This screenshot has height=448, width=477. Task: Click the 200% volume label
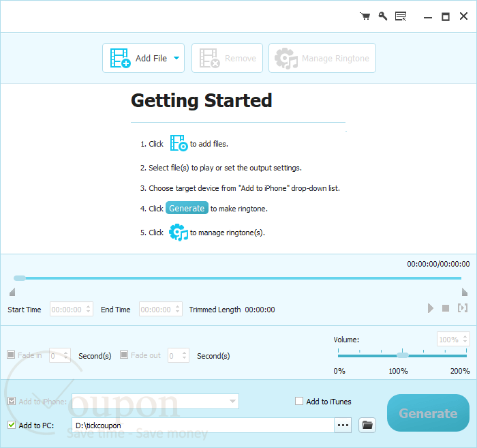[460, 371]
